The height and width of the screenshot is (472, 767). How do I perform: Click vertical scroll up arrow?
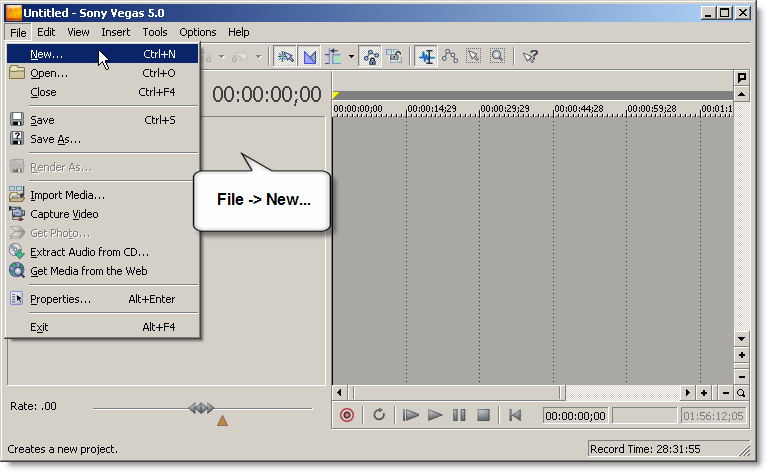[x=742, y=94]
